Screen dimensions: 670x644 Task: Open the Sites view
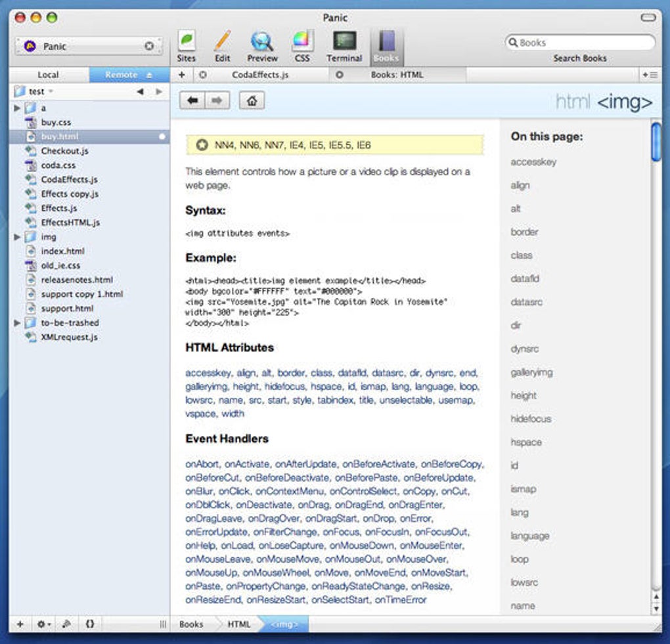(x=187, y=46)
